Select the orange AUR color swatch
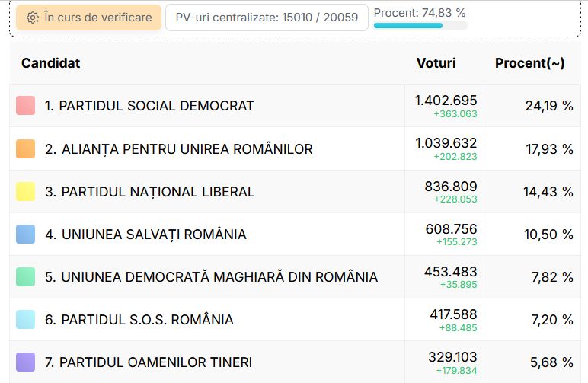This screenshot has height=383, width=588. tap(25, 148)
